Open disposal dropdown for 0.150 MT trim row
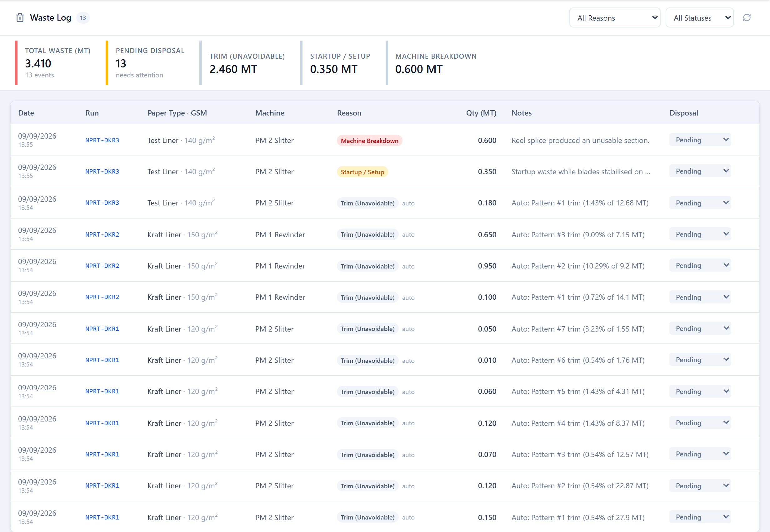Image resolution: width=770 pixels, height=532 pixels. (x=700, y=517)
